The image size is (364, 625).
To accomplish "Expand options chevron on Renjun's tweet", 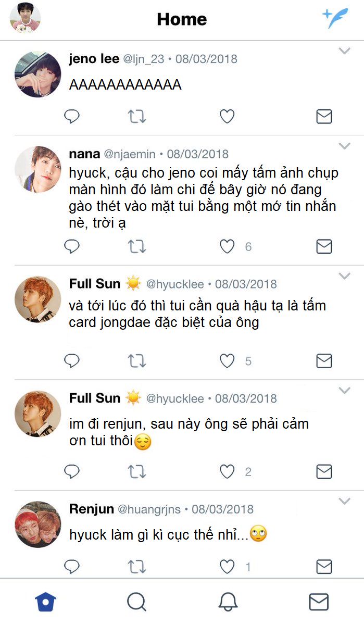I will click(x=344, y=501).
